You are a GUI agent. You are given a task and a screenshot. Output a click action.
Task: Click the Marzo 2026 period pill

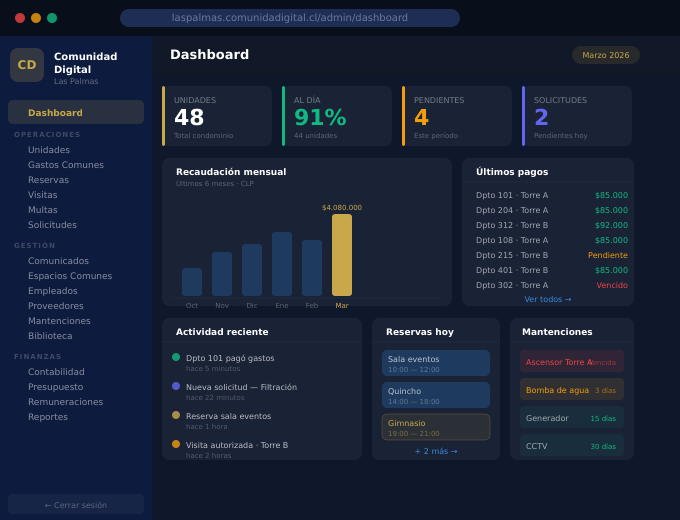point(606,55)
